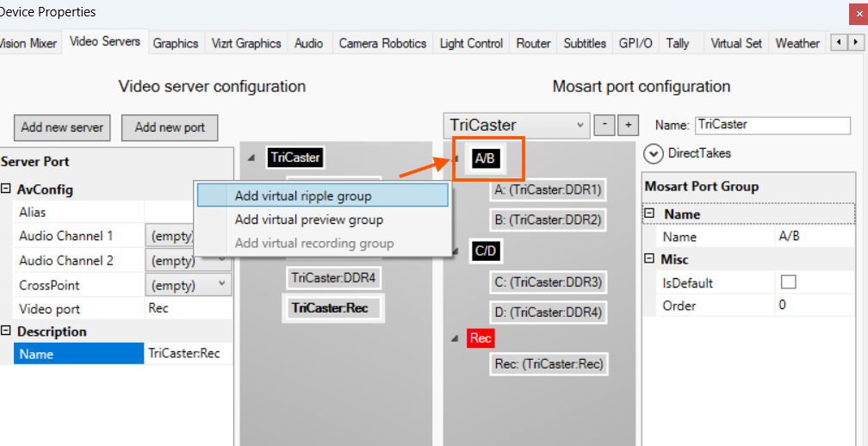This screenshot has height=446, width=868.
Task: Select the red Rec port group
Action: pyautogui.click(x=480, y=338)
